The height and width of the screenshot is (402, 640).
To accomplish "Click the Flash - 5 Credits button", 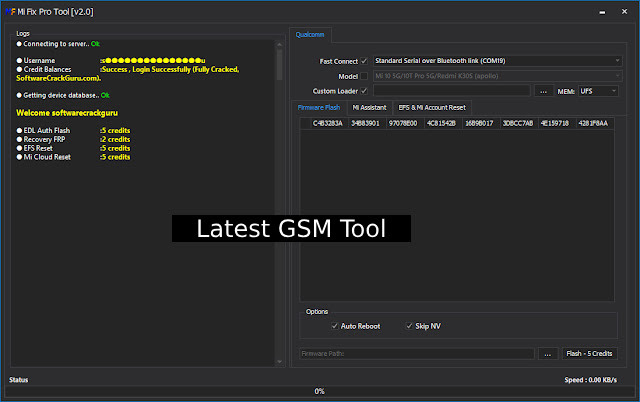I will (x=589, y=354).
